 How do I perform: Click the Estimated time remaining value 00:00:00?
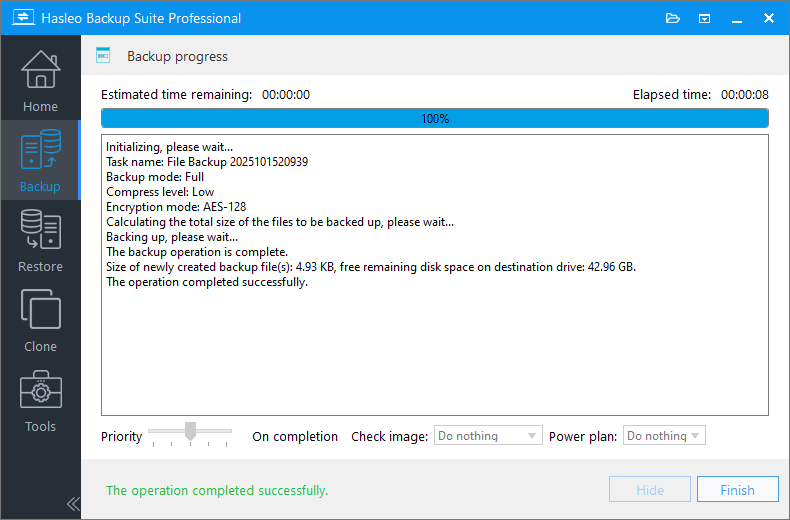[x=286, y=94]
